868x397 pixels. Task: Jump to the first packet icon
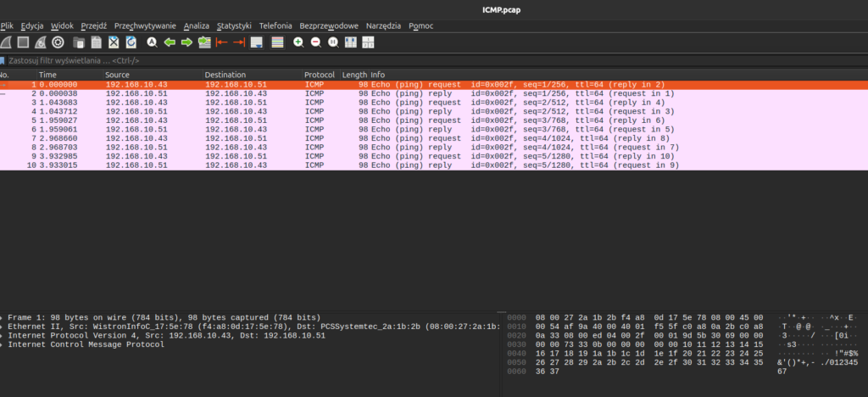(x=222, y=42)
